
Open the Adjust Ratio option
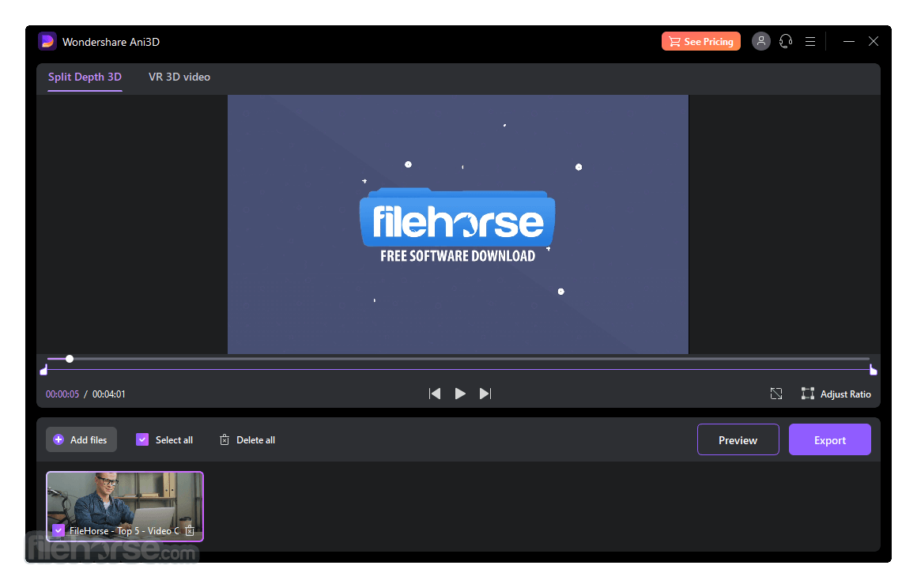click(x=836, y=394)
